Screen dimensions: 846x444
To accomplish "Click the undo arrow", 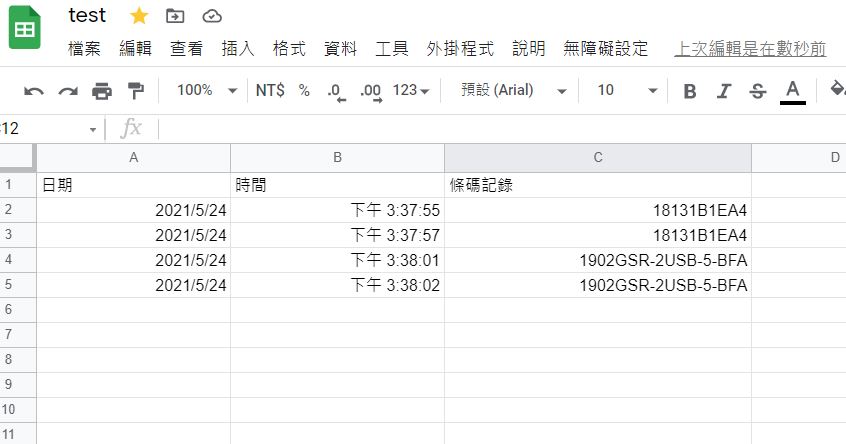I will point(33,91).
